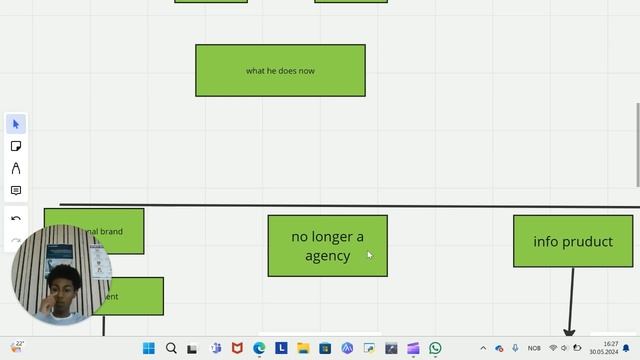
Task: Click the vertical scrollbar on right edge
Action: tap(638, 145)
